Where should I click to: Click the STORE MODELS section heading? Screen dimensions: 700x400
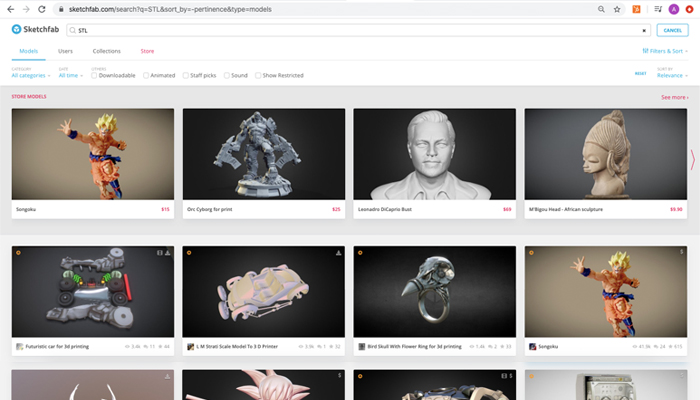coord(29,96)
